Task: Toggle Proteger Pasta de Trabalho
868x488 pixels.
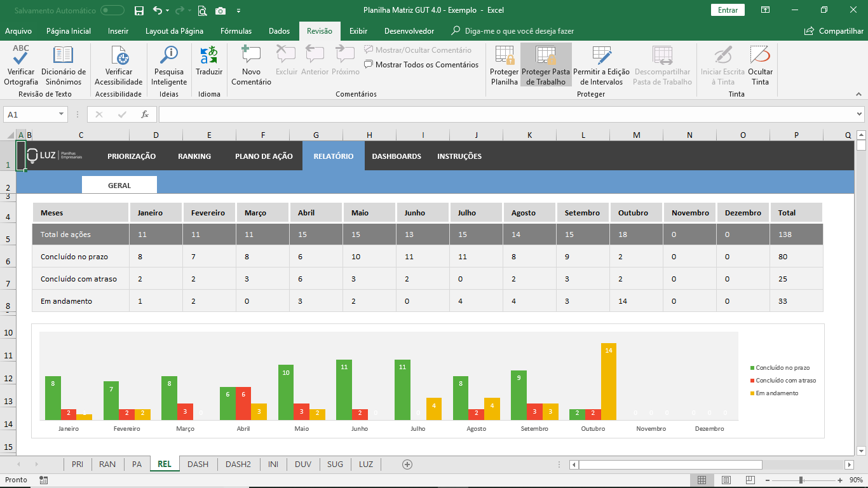Action: (546, 64)
